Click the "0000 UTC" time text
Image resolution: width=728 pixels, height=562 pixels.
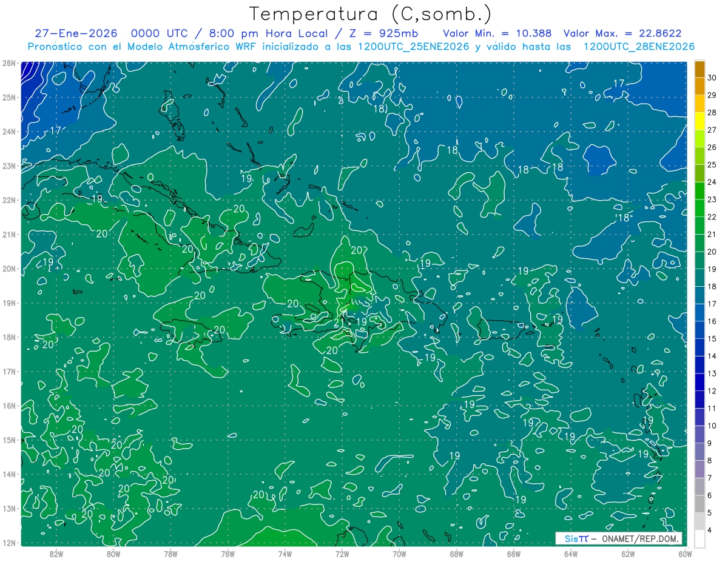[x=160, y=33]
